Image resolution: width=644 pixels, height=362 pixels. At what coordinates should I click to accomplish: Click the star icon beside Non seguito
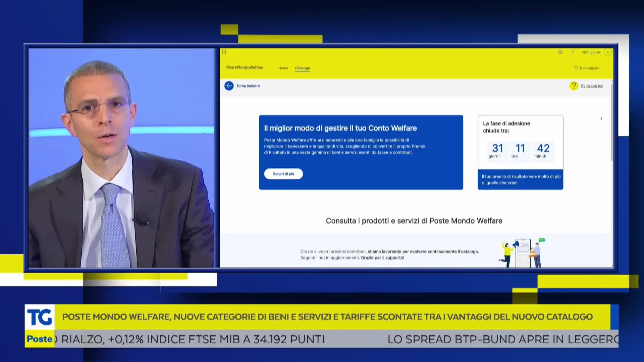pyautogui.click(x=576, y=68)
